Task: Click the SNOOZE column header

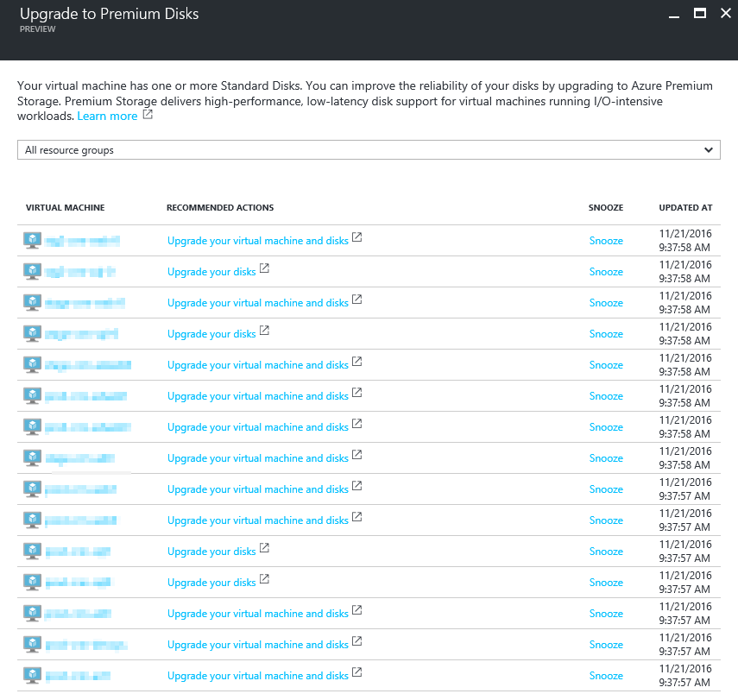Action: (605, 208)
